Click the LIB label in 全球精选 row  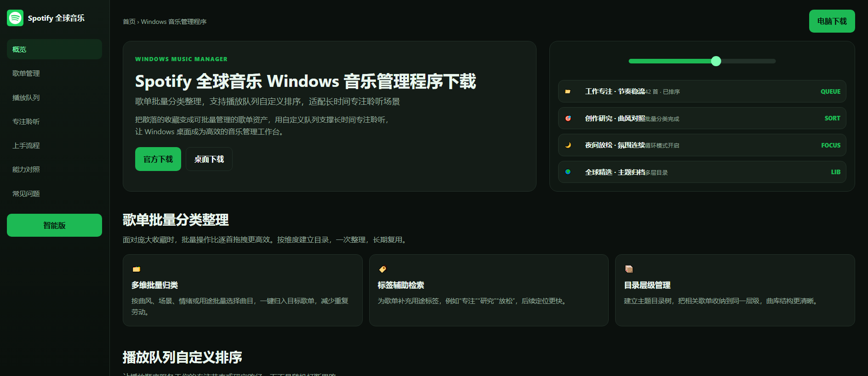[835, 172]
